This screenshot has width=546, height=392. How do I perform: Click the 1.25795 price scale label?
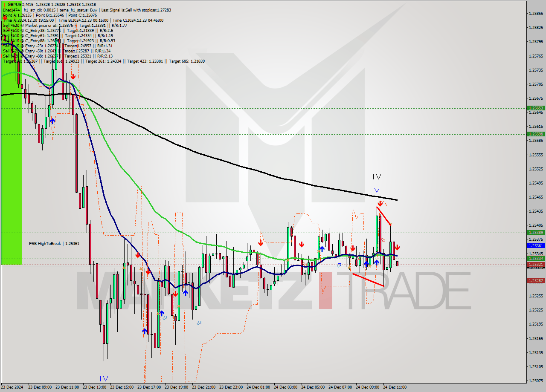click(x=536, y=42)
